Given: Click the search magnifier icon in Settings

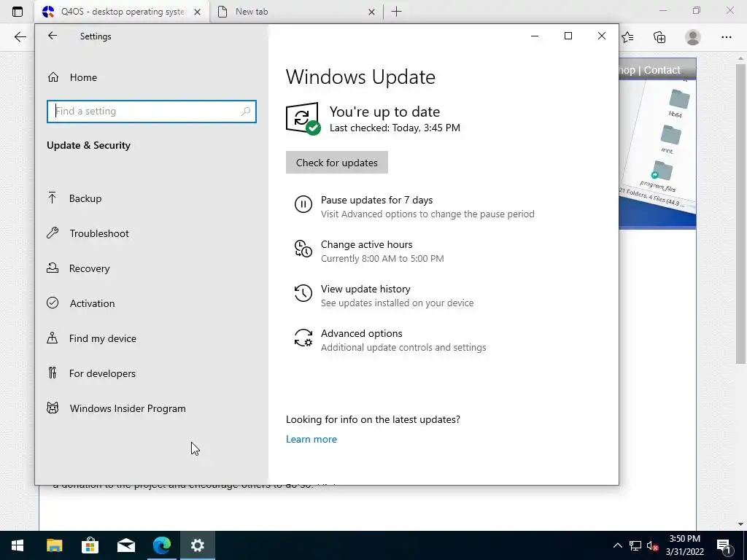Looking at the screenshot, I should 246,112.
